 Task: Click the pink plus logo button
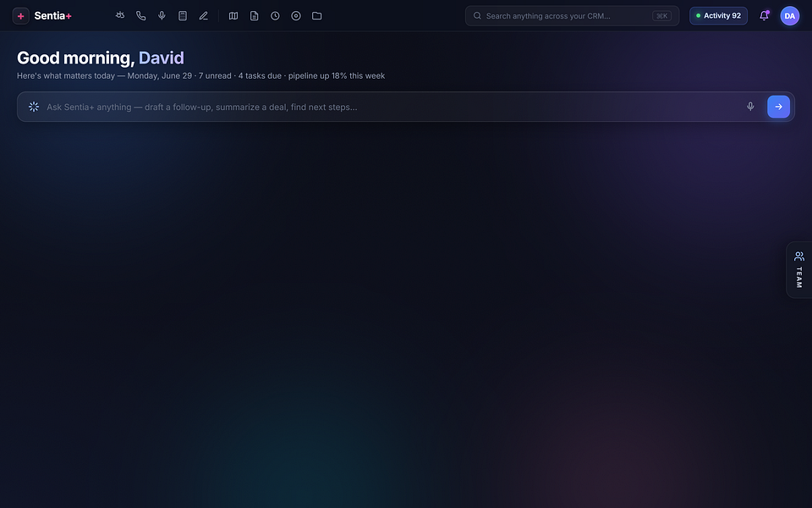[20, 16]
